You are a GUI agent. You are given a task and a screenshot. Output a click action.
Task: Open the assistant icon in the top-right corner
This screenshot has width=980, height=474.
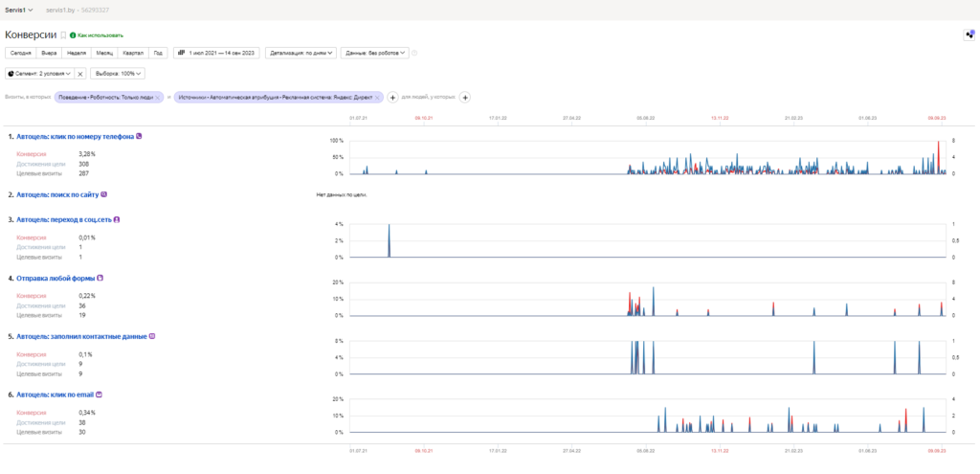(969, 35)
